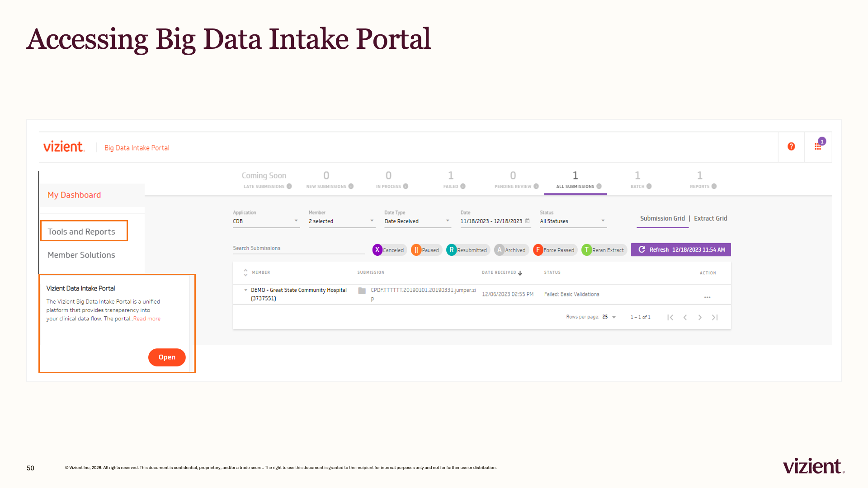Image resolution: width=868 pixels, height=488 pixels.
Task: Click the Force Passed F icon
Action: pos(538,250)
